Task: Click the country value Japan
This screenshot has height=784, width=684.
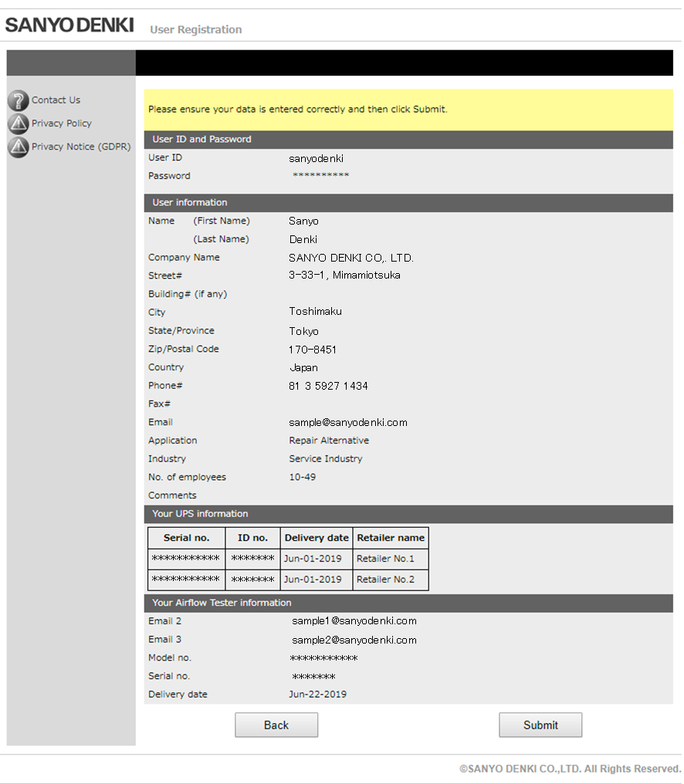Action: click(x=303, y=367)
